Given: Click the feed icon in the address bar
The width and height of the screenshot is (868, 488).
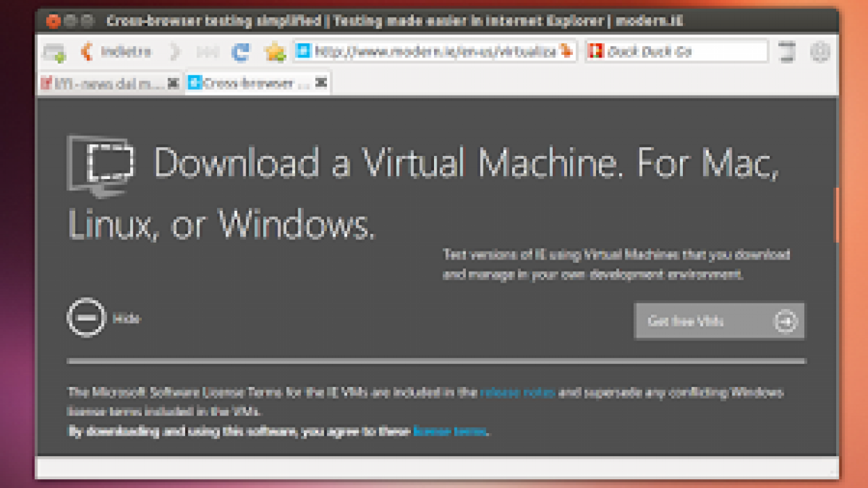Looking at the screenshot, I should pyautogui.click(x=566, y=52).
